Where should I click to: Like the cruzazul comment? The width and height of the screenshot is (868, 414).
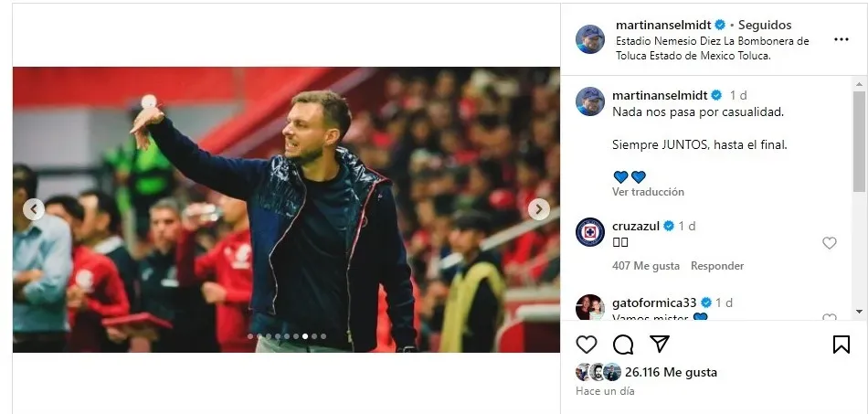pyautogui.click(x=829, y=243)
